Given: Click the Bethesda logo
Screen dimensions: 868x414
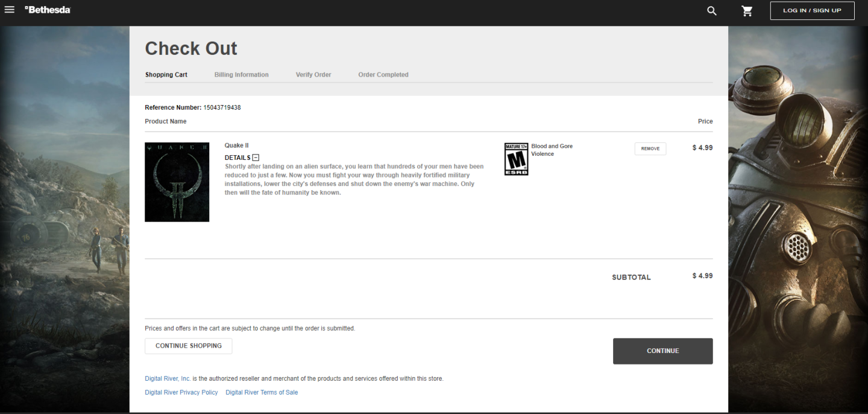Looking at the screenshot, I should (48, 10).
